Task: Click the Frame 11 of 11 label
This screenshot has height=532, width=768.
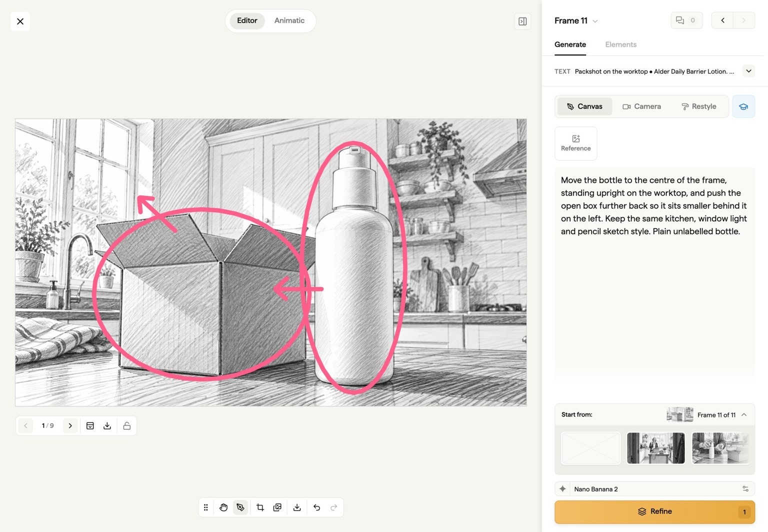Action: [716, 415]
